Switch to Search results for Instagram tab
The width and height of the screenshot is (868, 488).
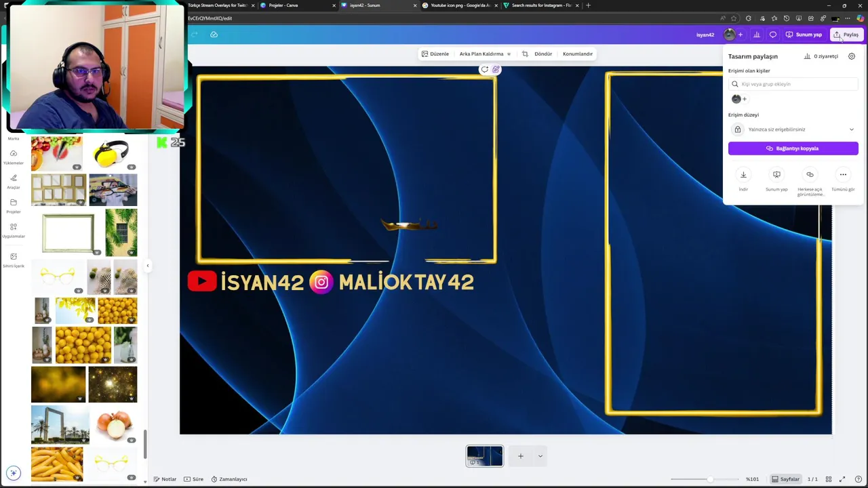click(540, 5)
